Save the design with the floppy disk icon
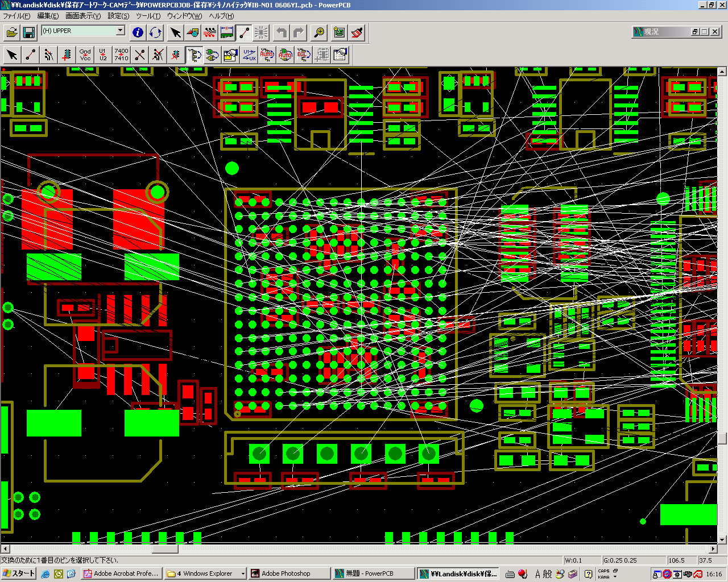The image size is (728, 582). [28, 32]
